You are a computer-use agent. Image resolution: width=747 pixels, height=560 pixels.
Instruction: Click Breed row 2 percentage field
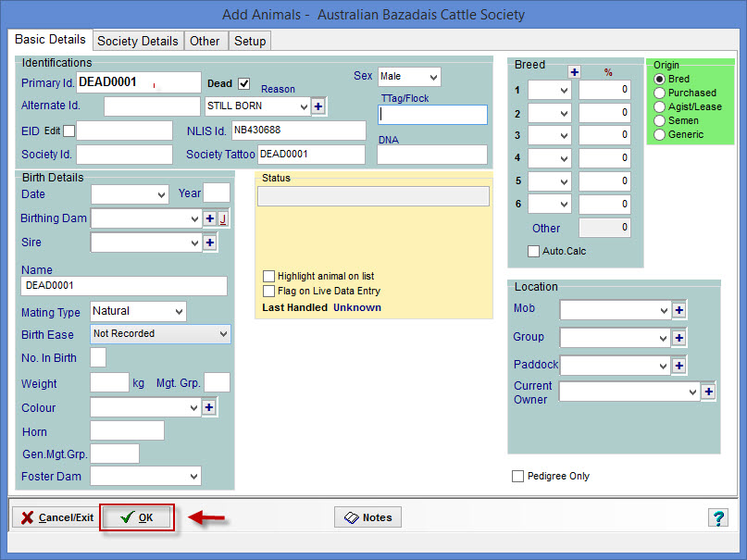(x=604, y=113)
